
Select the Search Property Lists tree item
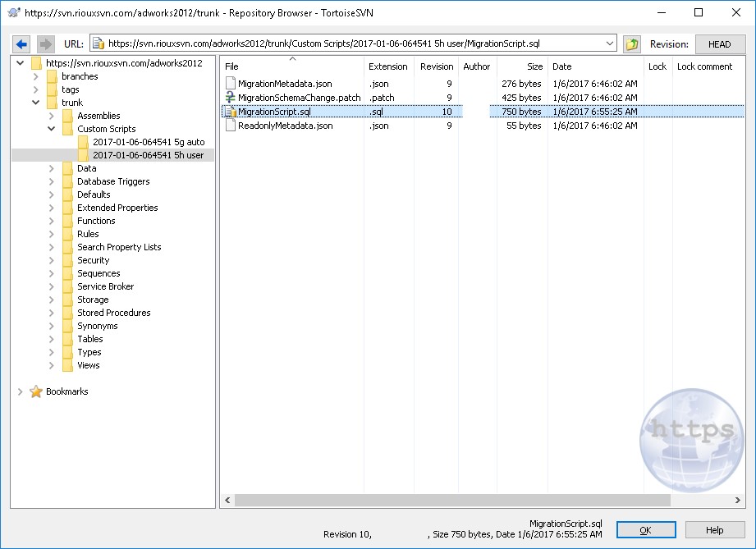click(119, 247)
